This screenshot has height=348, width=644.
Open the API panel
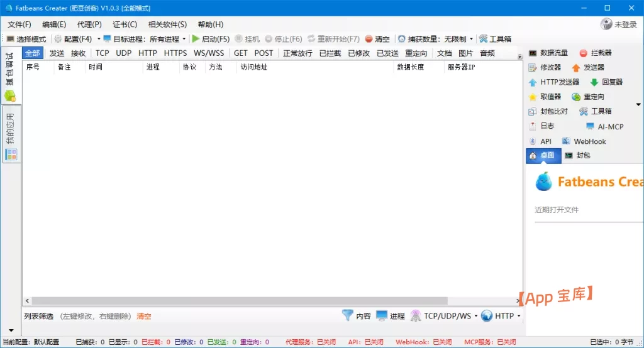click(540, 141)
